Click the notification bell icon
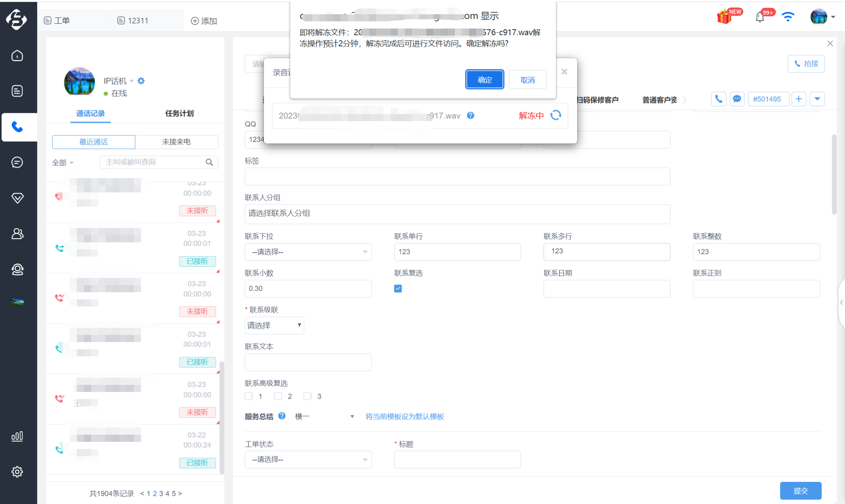 click(760, 17)
